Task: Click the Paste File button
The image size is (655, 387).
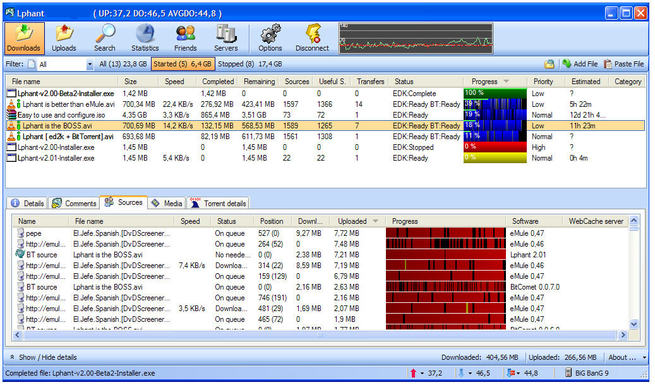Action: click(624, 64)
